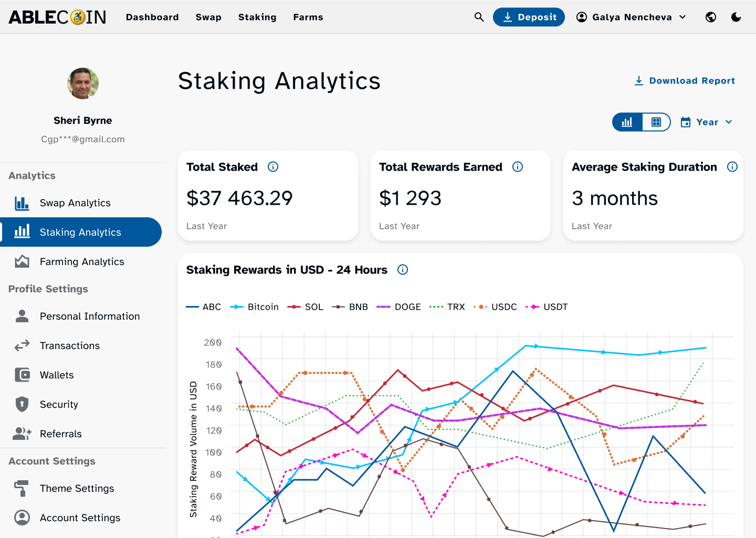The height and width of the screenshot is (538, 756).
Task: Toggle dark mode moon icon
Action: click(736, 17)
